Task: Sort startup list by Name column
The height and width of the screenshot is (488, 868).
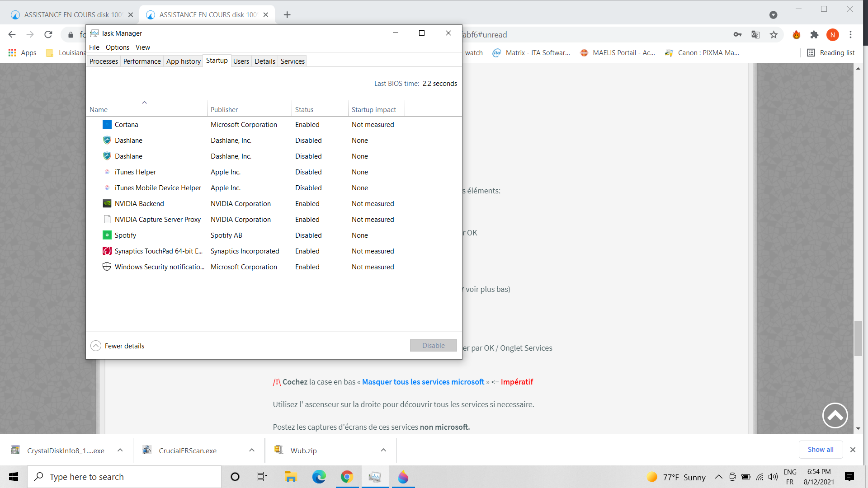Action: click(x=146, y=109)
